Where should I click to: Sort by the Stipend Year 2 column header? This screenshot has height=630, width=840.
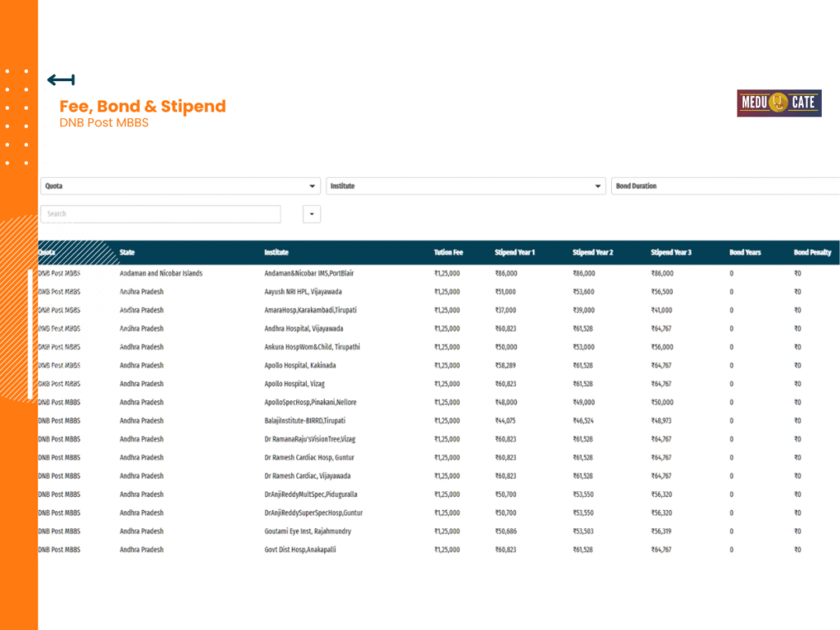pyautogui.click(x=593, y=253)
